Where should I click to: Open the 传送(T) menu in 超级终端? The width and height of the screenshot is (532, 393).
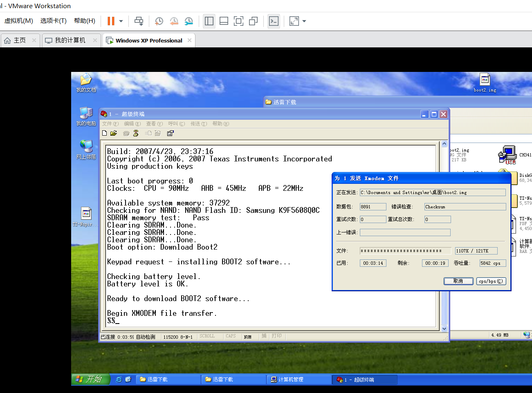click(x=198, y=124)
